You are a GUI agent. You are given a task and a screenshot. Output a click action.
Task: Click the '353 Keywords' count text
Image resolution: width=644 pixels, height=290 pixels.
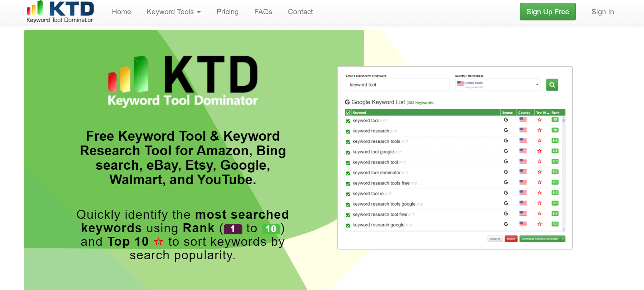coord(421,103)
